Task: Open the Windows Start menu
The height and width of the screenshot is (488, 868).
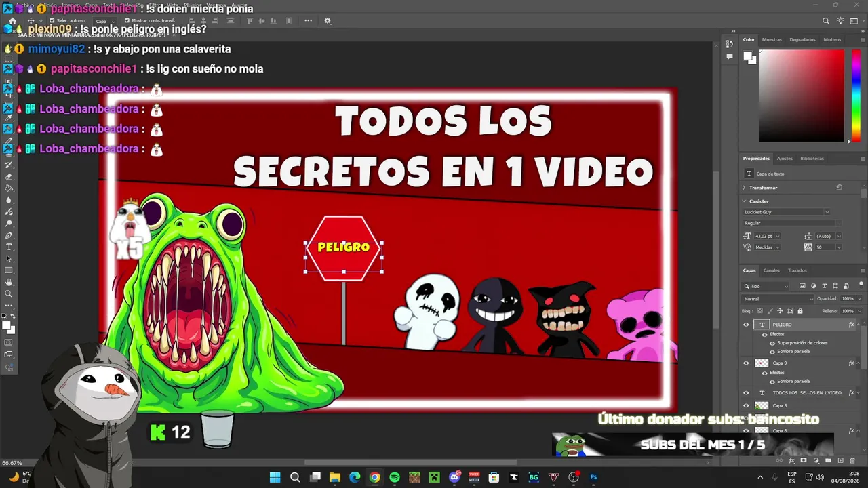Action: click(x=275, y=477)
